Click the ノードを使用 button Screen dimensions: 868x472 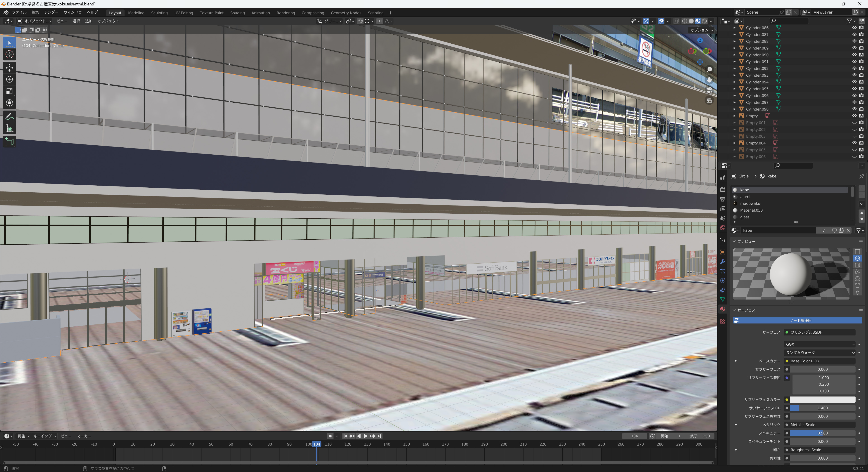click(797, 320)
